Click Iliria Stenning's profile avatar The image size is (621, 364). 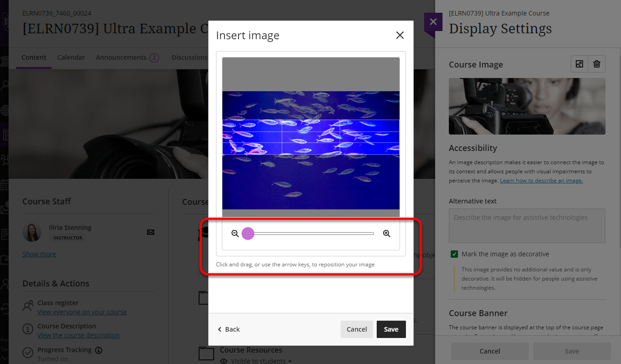point(32,233)
